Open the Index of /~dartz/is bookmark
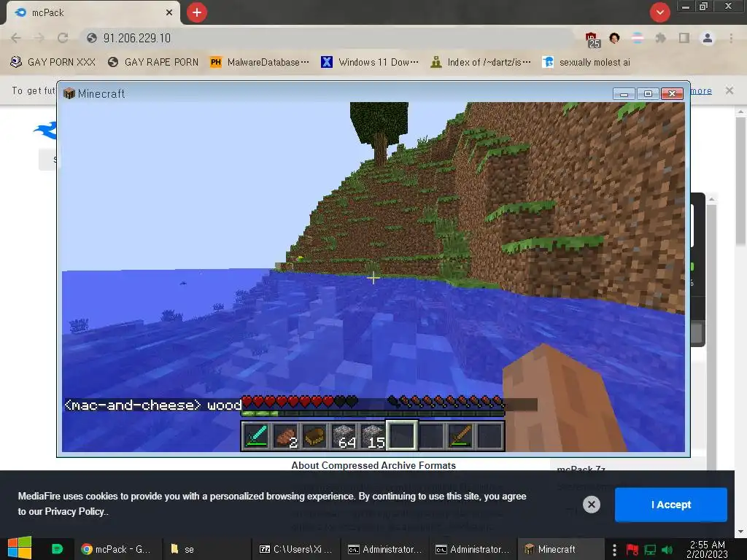This screenshot has width=747, height=560. point(481,63)
